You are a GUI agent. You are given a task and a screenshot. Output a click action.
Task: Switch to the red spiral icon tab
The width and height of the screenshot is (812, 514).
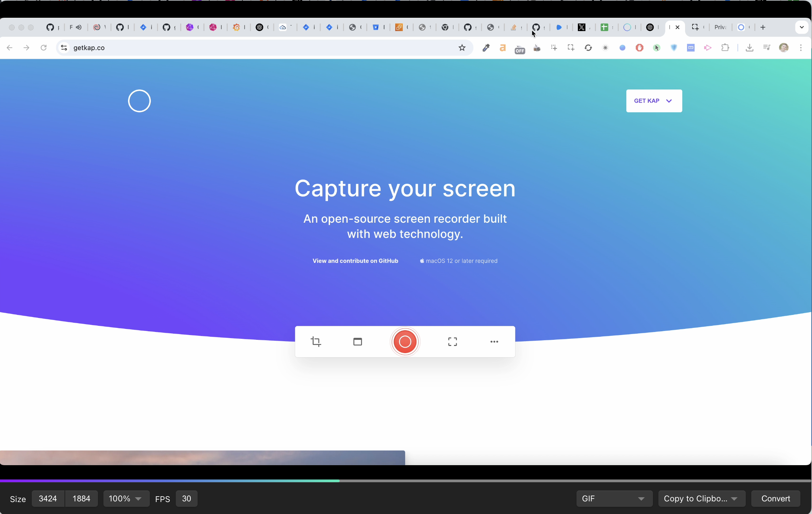[97, 27]
